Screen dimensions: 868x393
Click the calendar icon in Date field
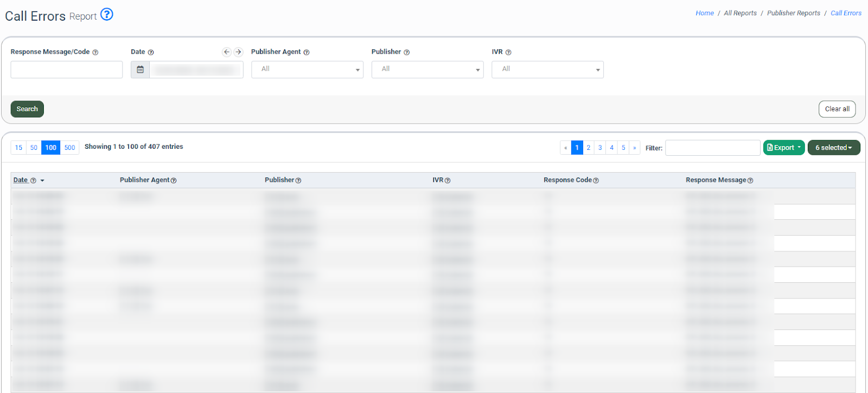(140, 69)
